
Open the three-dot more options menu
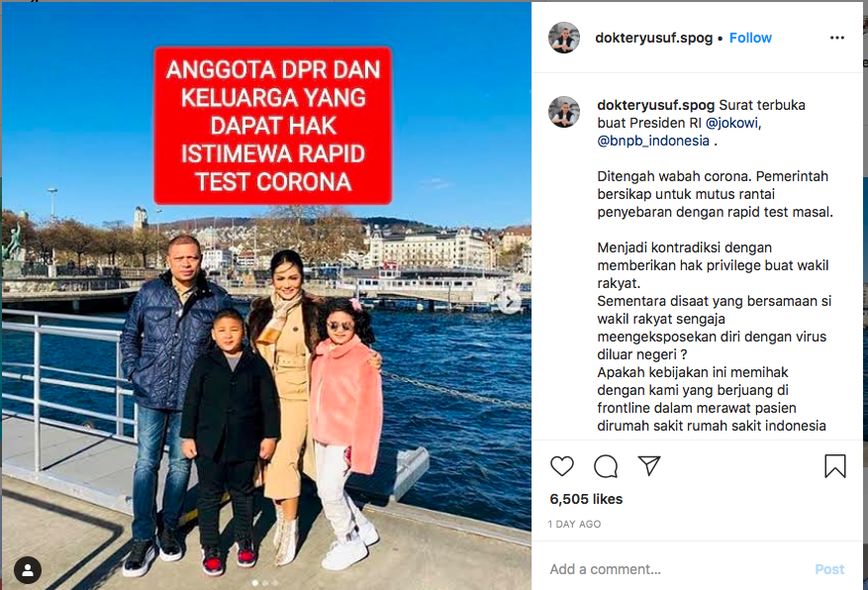[x=837, y=38]
